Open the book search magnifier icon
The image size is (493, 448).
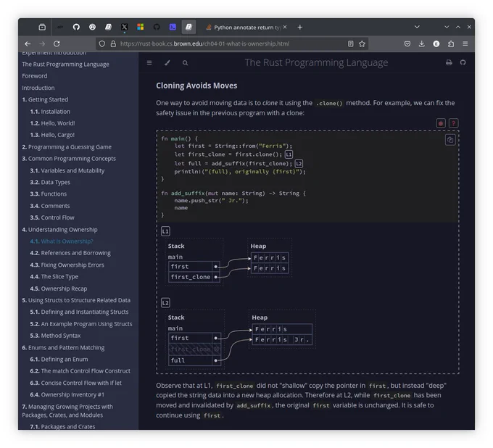(185, 63)
